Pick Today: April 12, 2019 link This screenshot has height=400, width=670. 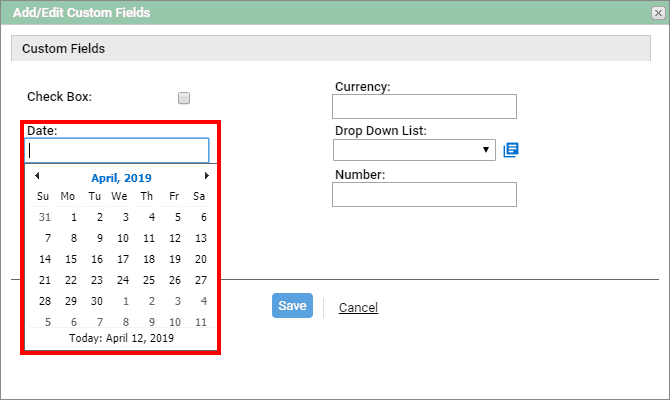tap(121, 338)
